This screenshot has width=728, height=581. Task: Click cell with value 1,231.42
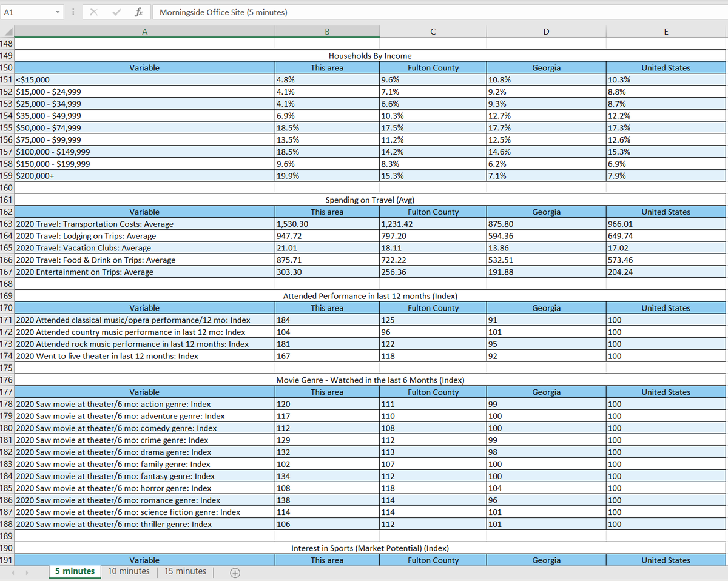point(433,224)
